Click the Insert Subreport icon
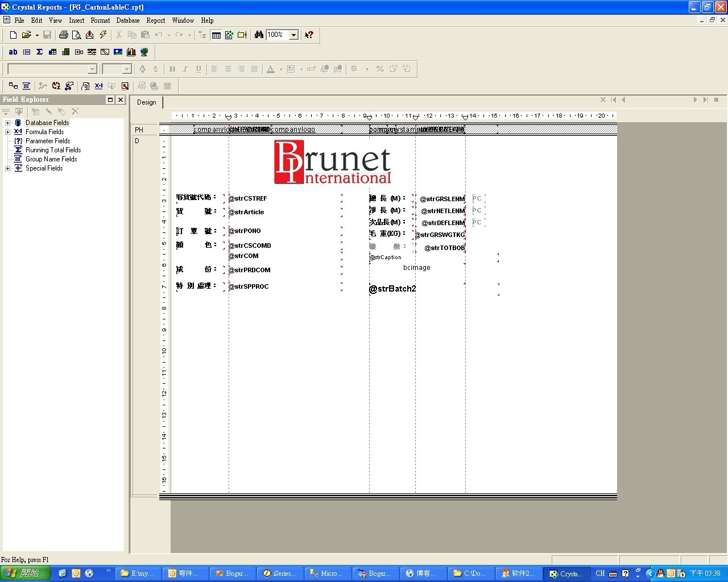Image resolution: width=728 pixels, height=582 pixels. point(78,52)
